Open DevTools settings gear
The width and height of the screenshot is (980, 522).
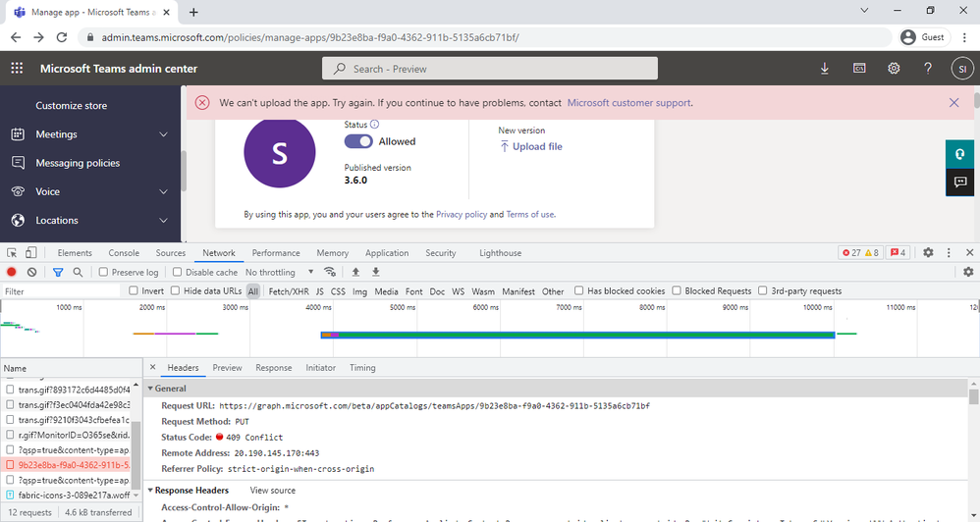pyautogui.click(x=928, y=252)
